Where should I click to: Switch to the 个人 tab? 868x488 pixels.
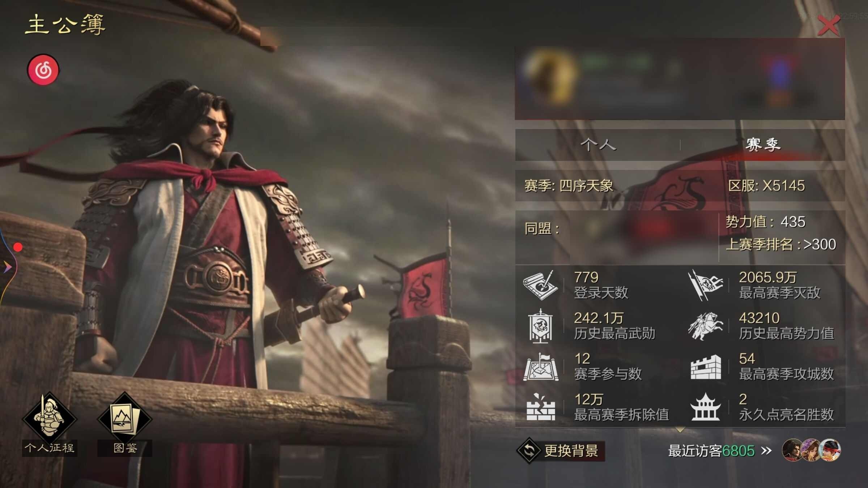598,145
